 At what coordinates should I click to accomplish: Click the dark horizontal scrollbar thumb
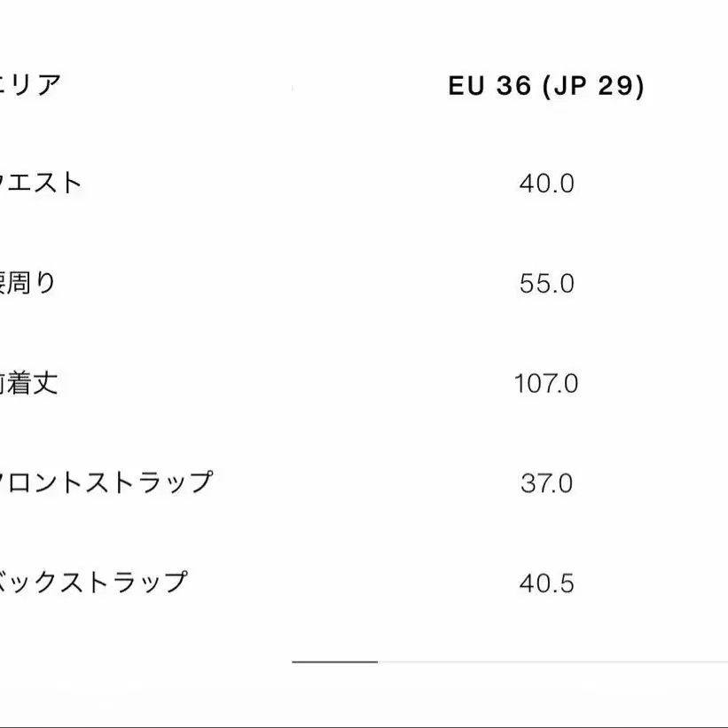pyautogui.click(x=334, y=661)
